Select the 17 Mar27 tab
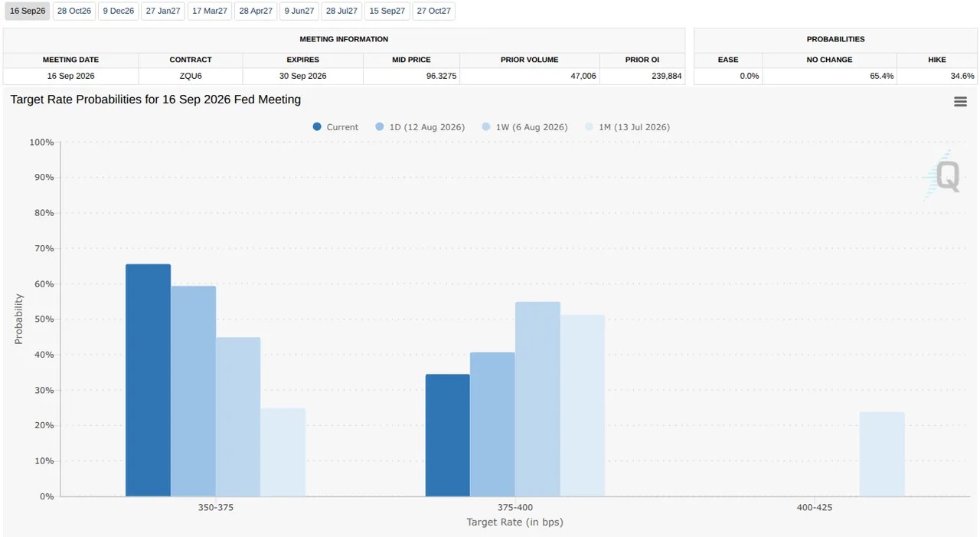Screen dimensions: 980x537 210,11
